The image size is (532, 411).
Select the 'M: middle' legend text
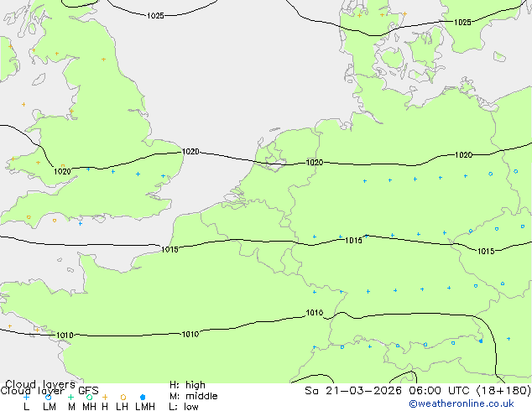point(193,396)
